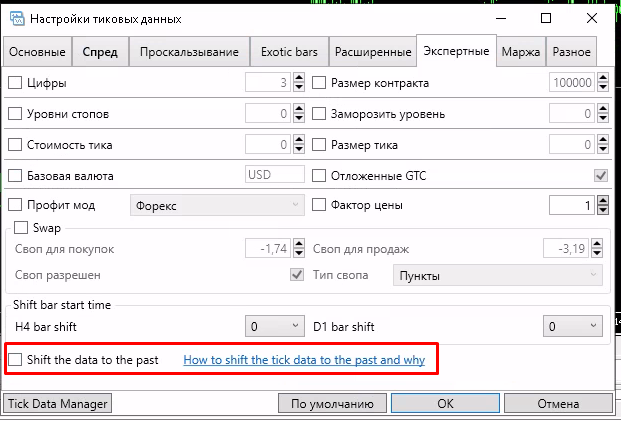Click the Своп для покупок field

pyautogui.click(x=268, y=248)
